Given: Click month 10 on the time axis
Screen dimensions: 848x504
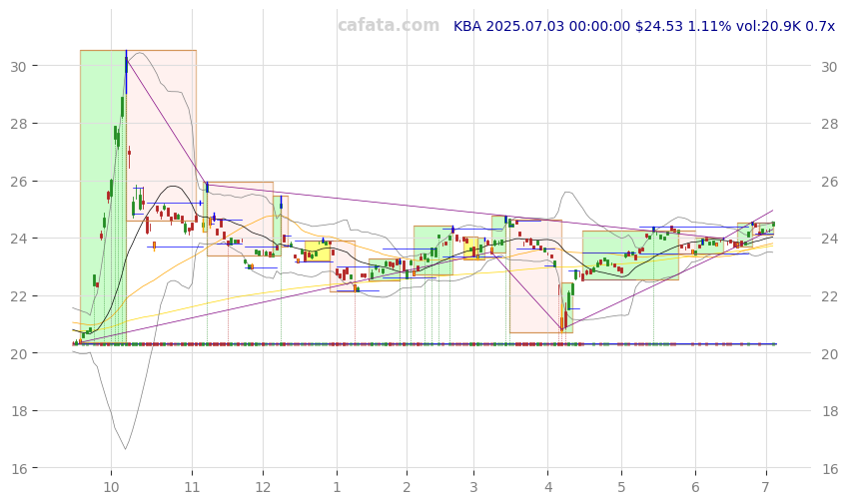Looking at the screenshot, I should [111, 487].
